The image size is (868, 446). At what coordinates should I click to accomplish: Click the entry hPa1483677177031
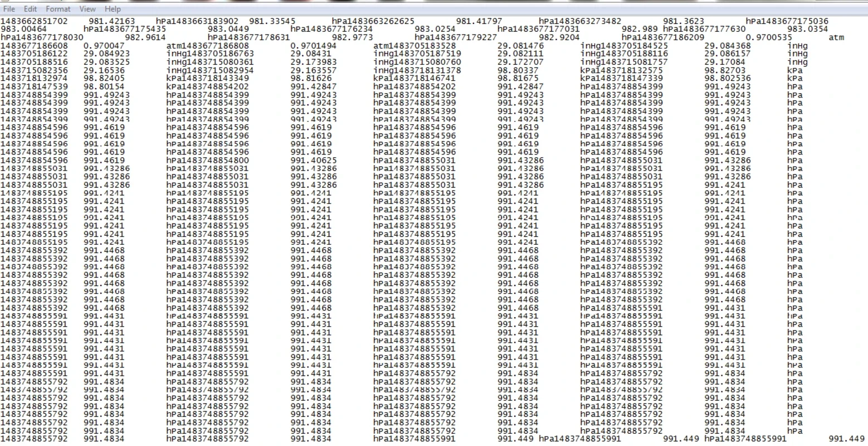[539, 29]
